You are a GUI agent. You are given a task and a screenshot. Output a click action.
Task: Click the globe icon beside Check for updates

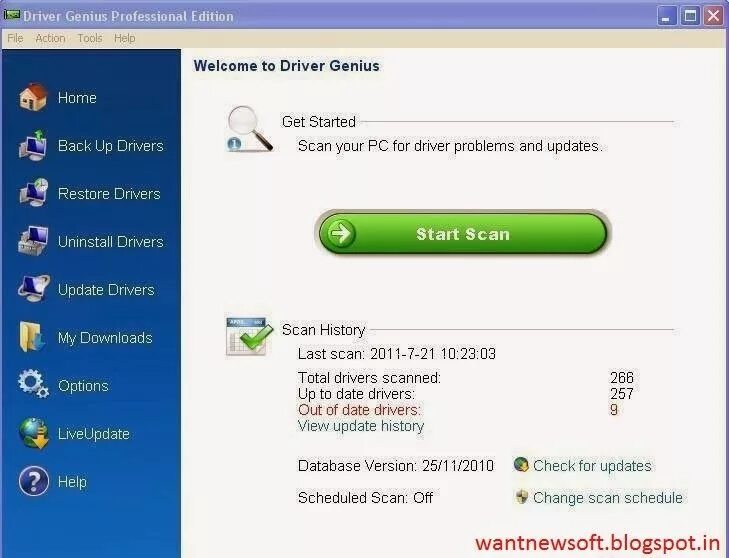coord(521,465)
